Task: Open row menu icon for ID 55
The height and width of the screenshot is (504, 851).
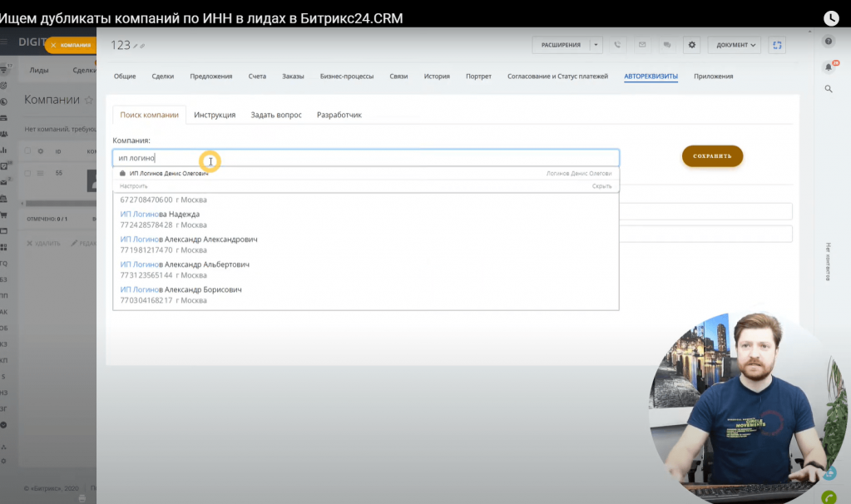Action: coord(40,174)
